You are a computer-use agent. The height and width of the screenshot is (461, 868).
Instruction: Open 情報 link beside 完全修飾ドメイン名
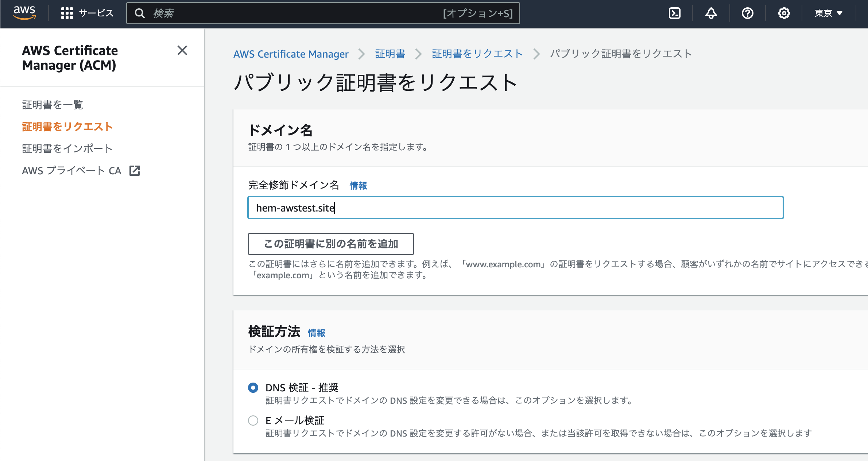pos(358,186)
